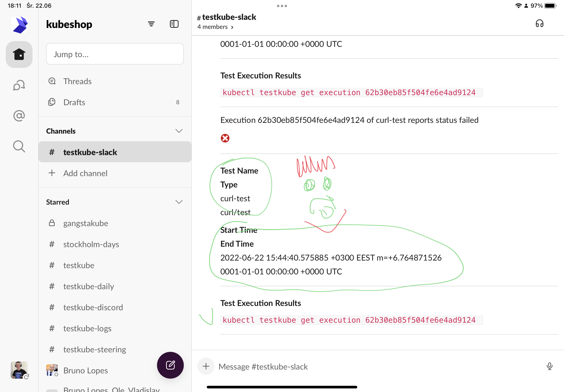Open Drafts in sidebar
The image size is (564, 392).
74,102
